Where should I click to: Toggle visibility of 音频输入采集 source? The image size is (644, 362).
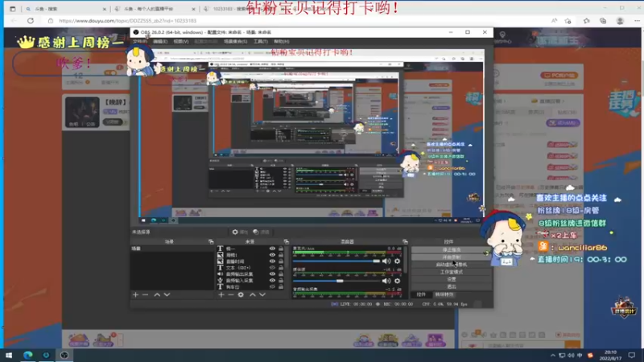272,280
